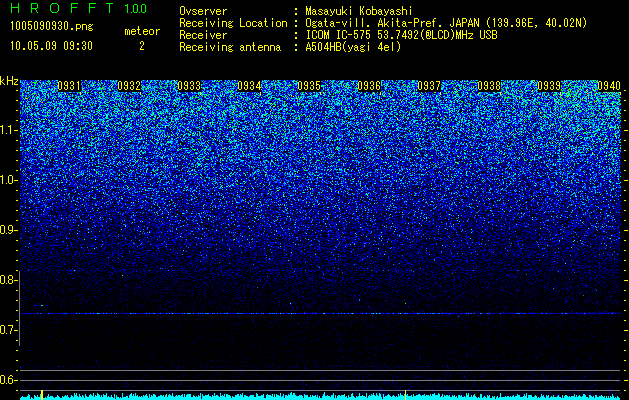Click the 0931 time marker
This screenshot has height=400, width=629.
[x=69, y=86]
